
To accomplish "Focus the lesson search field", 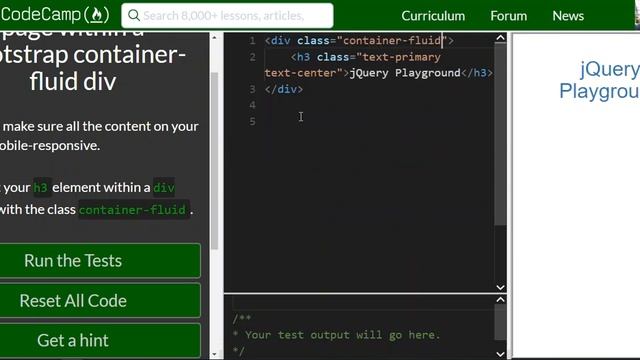I will pos(227,16).
